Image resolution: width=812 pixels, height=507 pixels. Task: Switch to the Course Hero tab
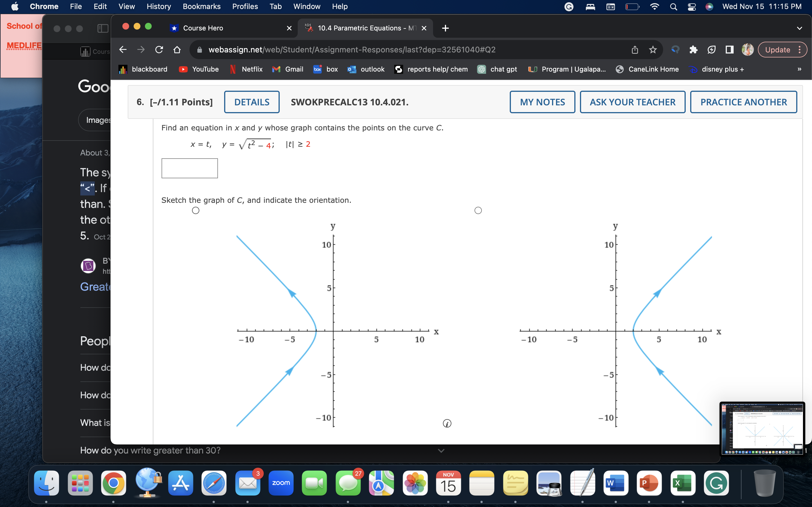(202, 28)
